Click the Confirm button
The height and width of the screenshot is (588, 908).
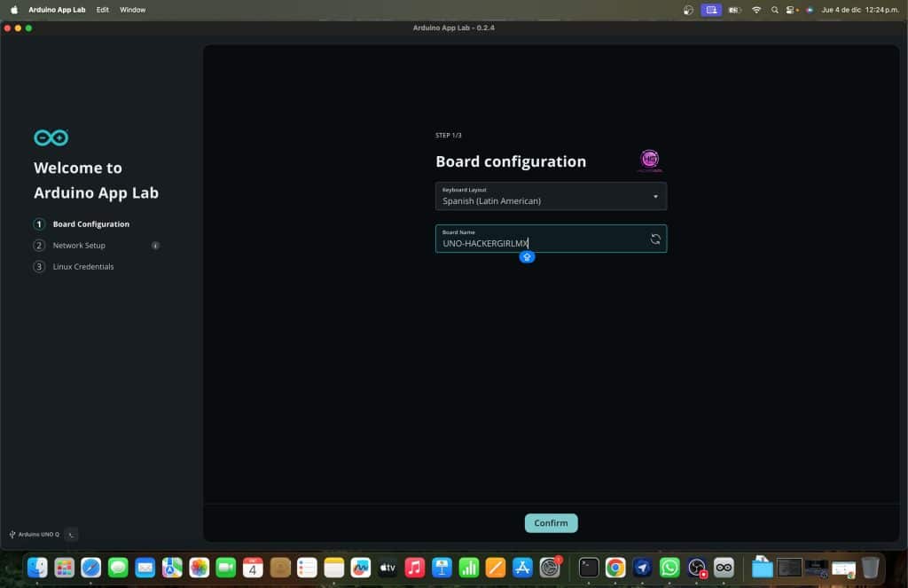(551, 523)
